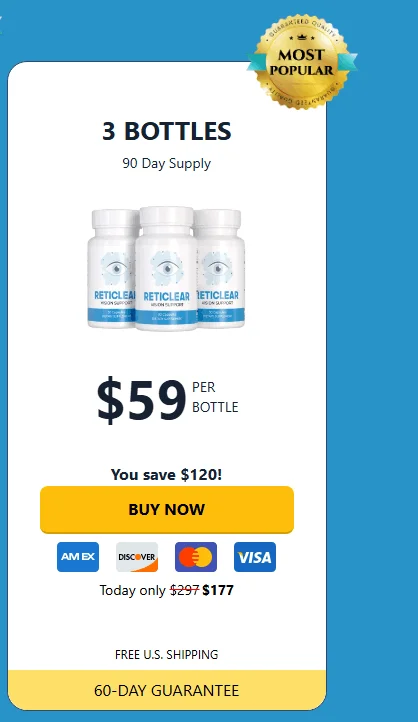Select the Visa card icon
The image size is (418, 722).
click(x=255, y=557)
